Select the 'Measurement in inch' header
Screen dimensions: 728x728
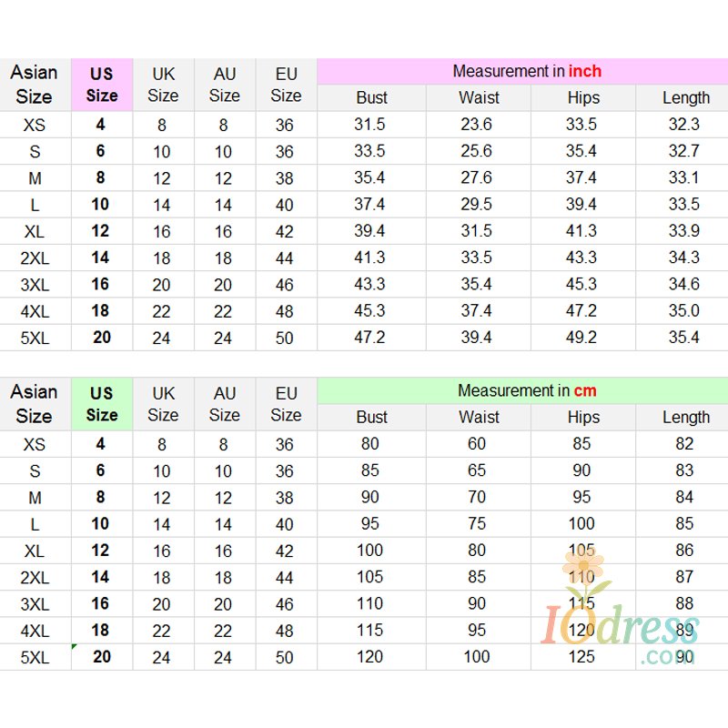coord(526,71)
